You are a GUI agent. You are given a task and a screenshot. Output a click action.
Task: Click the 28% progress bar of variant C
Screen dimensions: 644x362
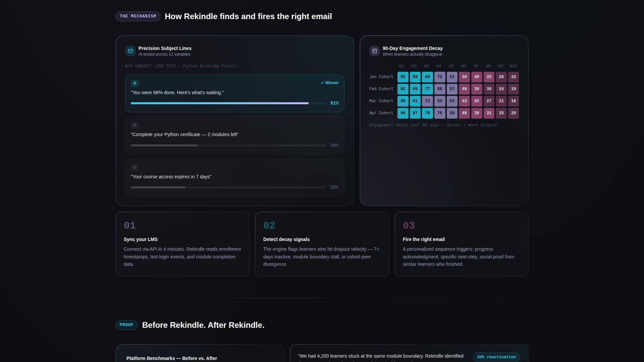[228, 187]
